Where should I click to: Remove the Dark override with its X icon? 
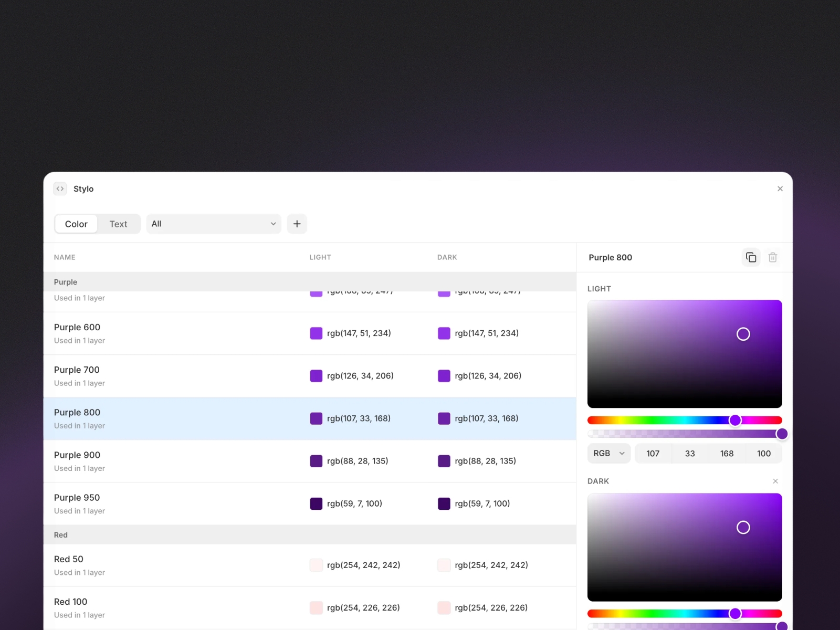click(775, 481)
